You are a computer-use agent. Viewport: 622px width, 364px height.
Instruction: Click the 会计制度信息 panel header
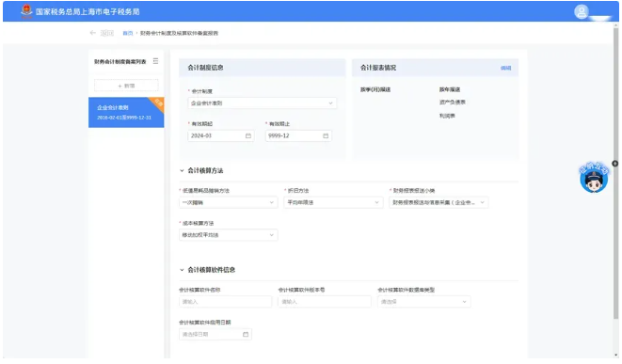[x=263, y=68]
